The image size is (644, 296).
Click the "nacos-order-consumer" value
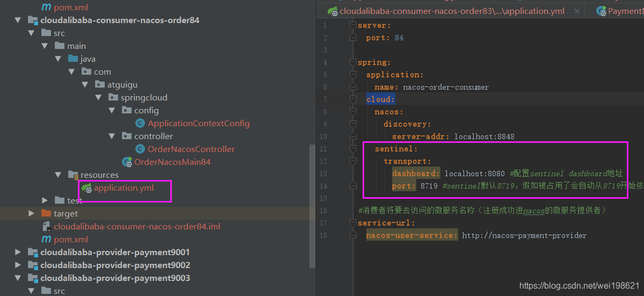tap(446, 87)
